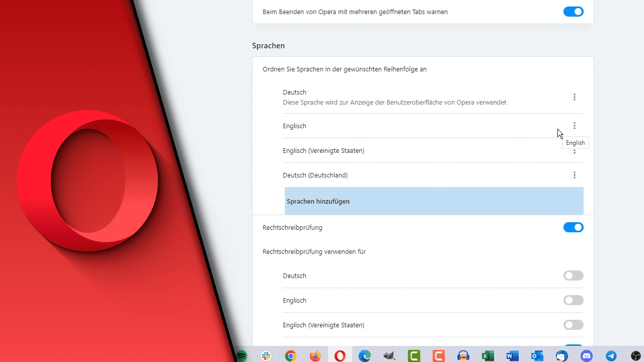This screenshot has height=362, width=644.
Task: Open GIMP from the taskbar
Action: click(x=389, y=356)
